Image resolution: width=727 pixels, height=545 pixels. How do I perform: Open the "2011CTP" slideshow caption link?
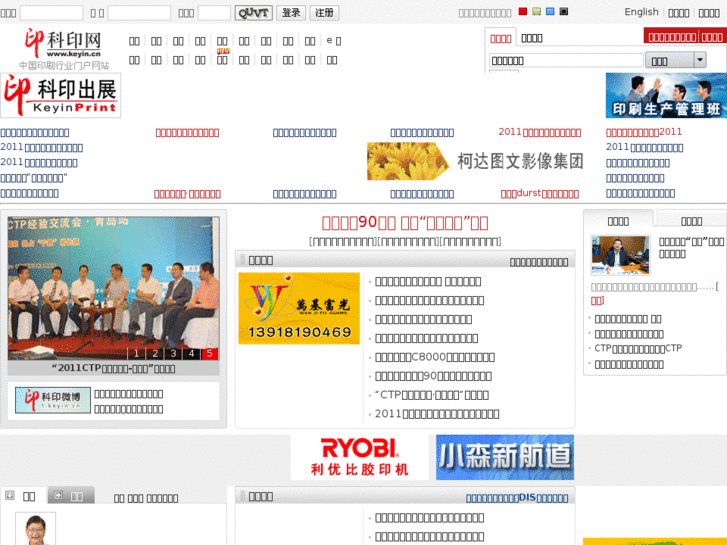coord(114,369)
